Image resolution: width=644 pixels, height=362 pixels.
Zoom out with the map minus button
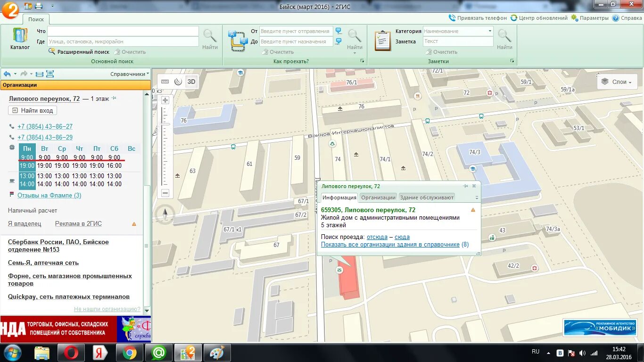165,193
